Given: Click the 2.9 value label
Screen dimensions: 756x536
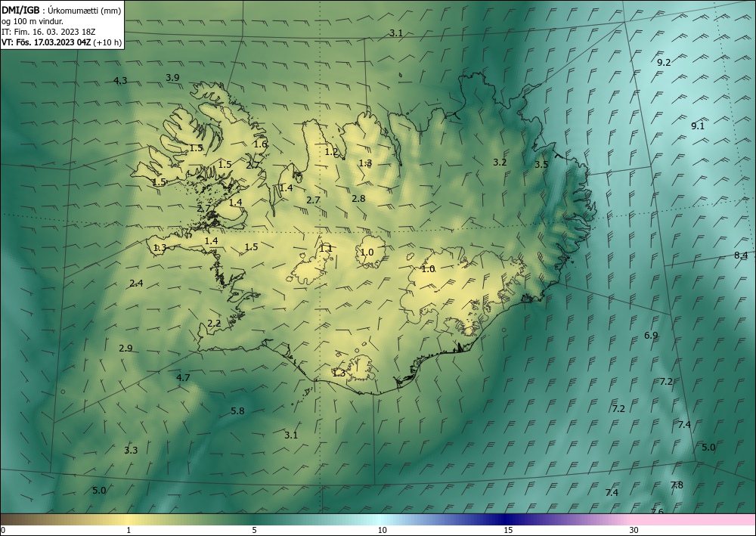Looking at the screenshot, I should tap(125, 348).
